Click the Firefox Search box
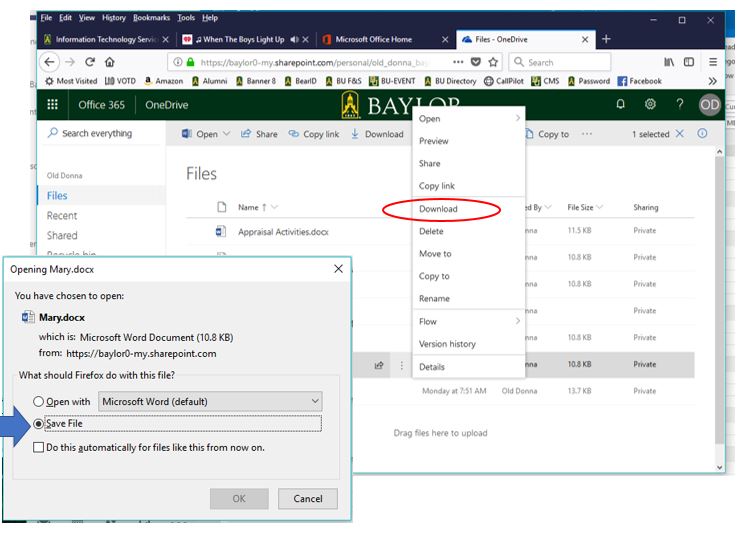Viewport: 738px width, 533px height. [x=560, y=62]
